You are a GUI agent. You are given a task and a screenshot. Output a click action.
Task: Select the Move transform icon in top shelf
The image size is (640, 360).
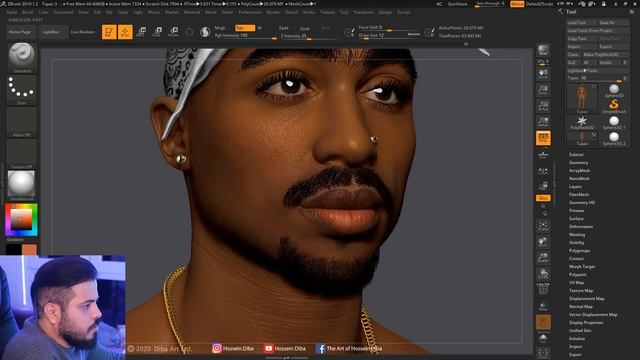tap(141, 32)
